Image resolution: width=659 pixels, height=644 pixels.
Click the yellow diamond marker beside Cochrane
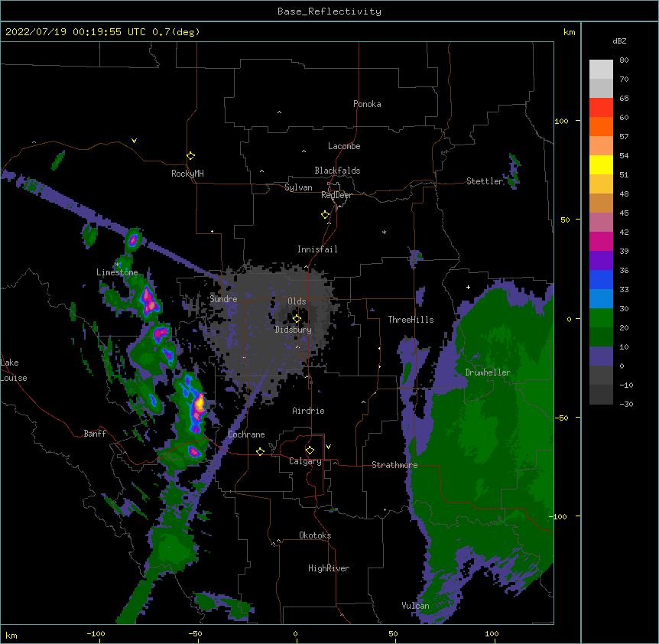[x=260, y=451]
